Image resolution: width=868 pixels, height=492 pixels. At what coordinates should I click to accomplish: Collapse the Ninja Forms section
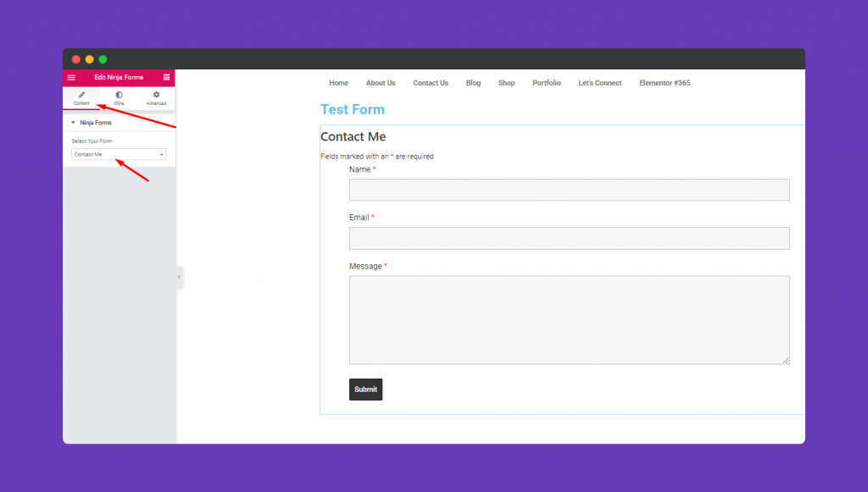[73, 122]
